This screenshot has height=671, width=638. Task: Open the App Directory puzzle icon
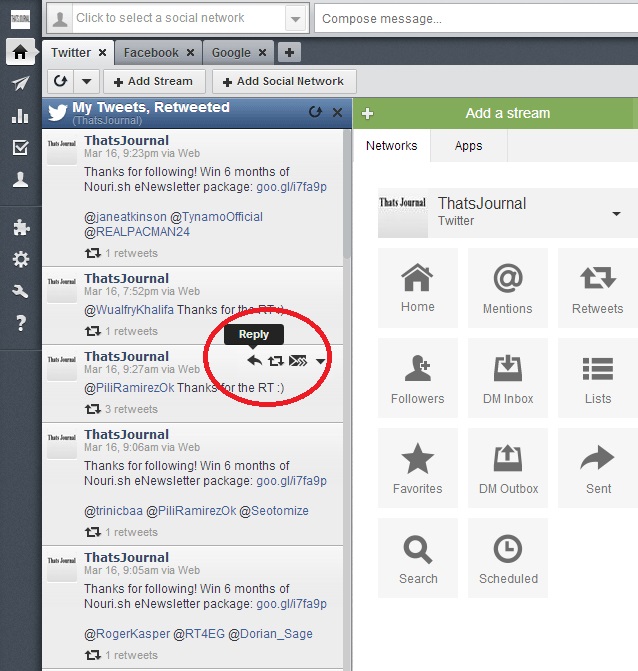(x=21, y=228)
